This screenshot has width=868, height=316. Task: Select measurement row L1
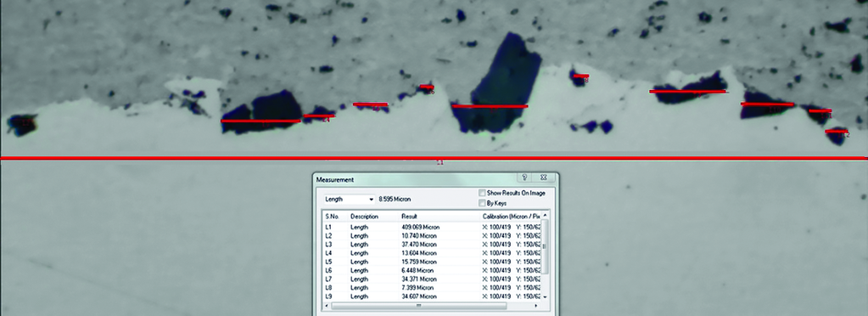click(x=433, y=228)
